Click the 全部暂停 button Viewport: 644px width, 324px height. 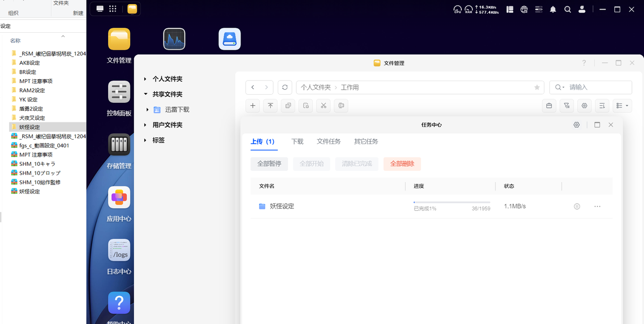click(x=269, y=164)
